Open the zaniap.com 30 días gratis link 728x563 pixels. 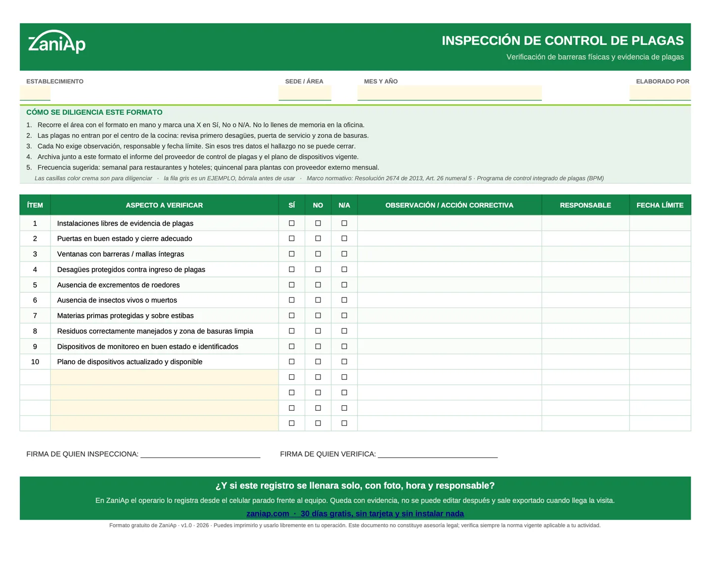point(355,513)
